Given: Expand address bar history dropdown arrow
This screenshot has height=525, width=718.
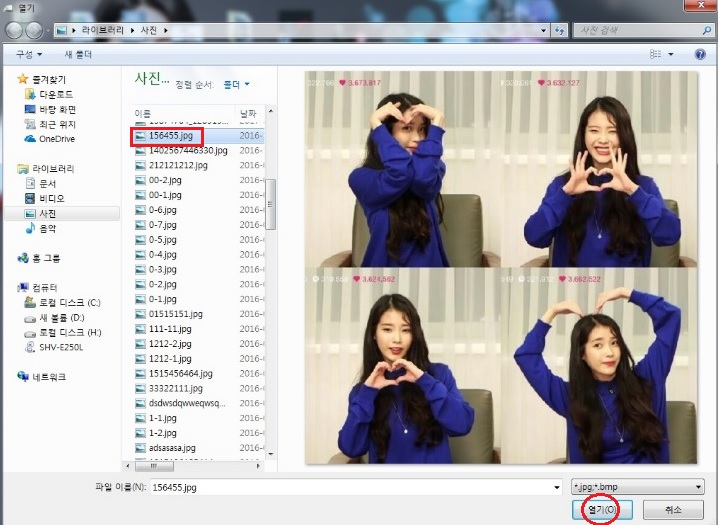Looking at the screenshot, I should (x=544, y=31).
